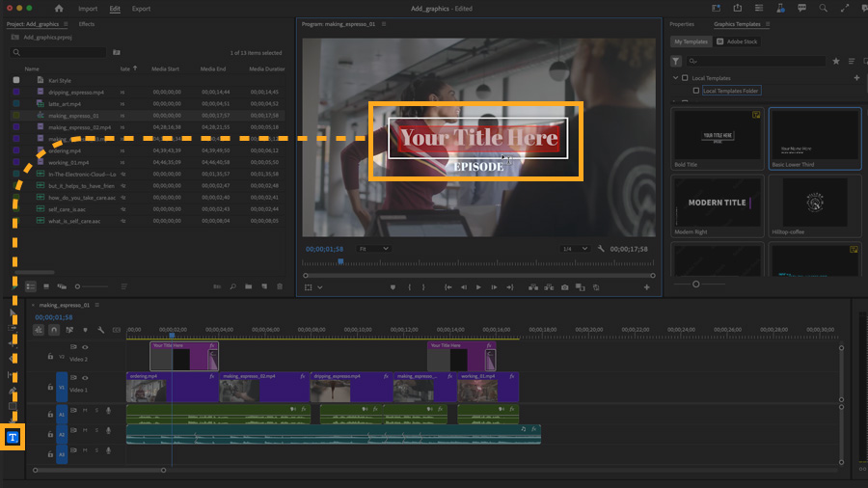868x488 pixels.
Task: Open the Properties panel tab
Action: [x=682, y=24]
